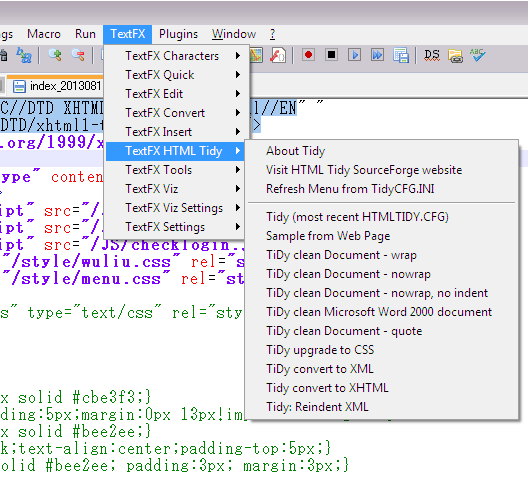Click the Stop Recording macro square icon
The height and width of the screenshot is (479, 528).
tap(331, 55)
